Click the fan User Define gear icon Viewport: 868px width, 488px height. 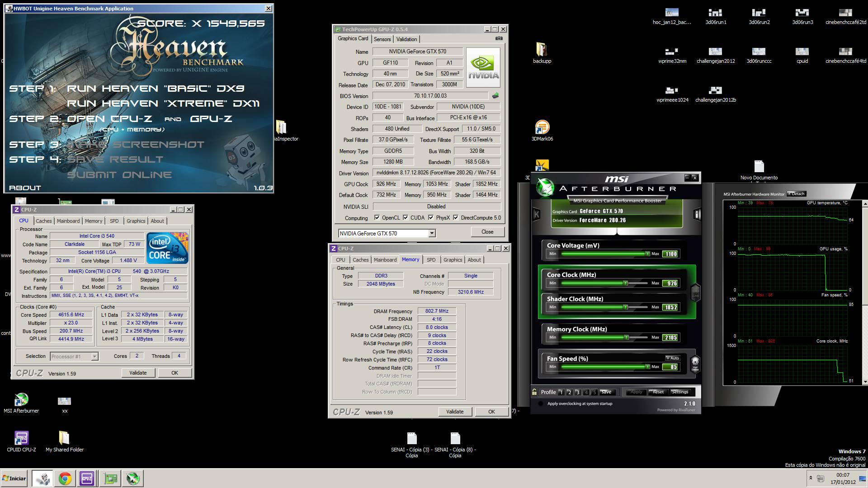point(695,363)
